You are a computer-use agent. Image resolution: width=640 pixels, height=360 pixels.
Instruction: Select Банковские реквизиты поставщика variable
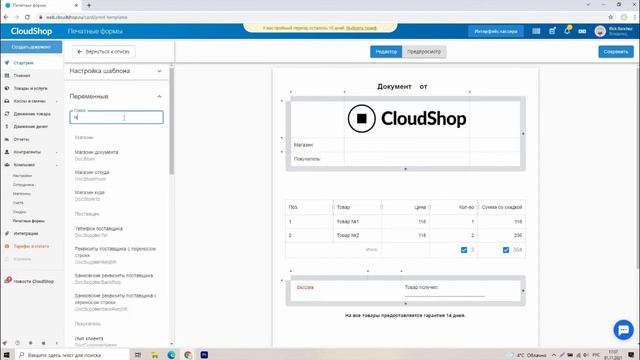click(114, 279)
